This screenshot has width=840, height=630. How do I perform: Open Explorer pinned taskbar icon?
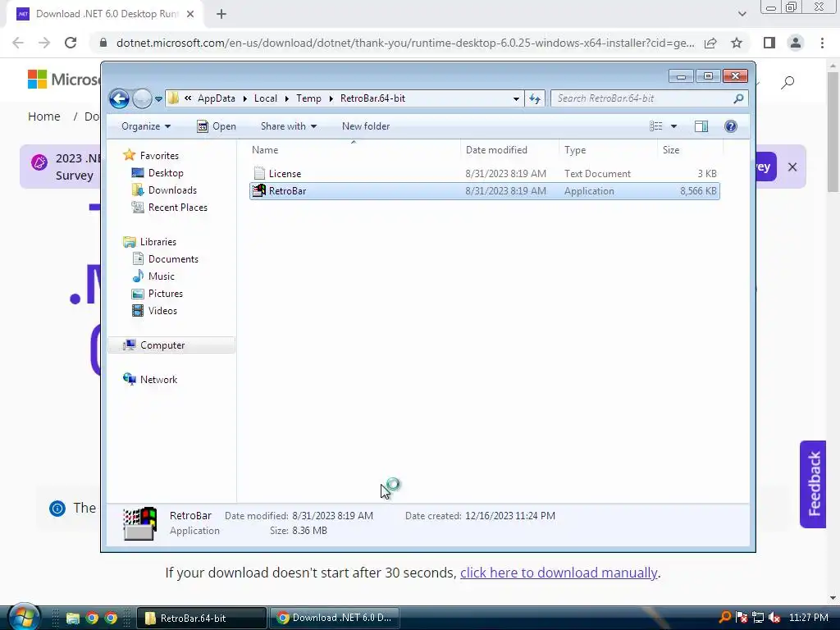(73, 619)
